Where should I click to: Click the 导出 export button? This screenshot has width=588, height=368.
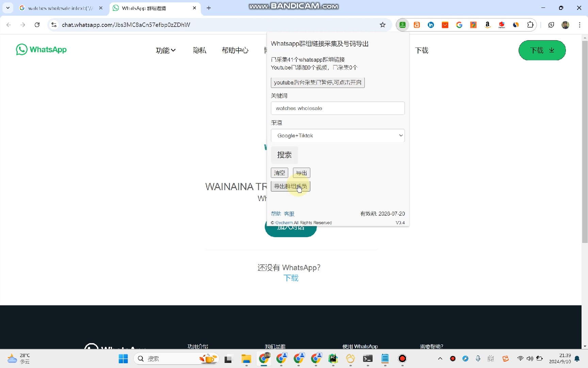pos(301,173)
